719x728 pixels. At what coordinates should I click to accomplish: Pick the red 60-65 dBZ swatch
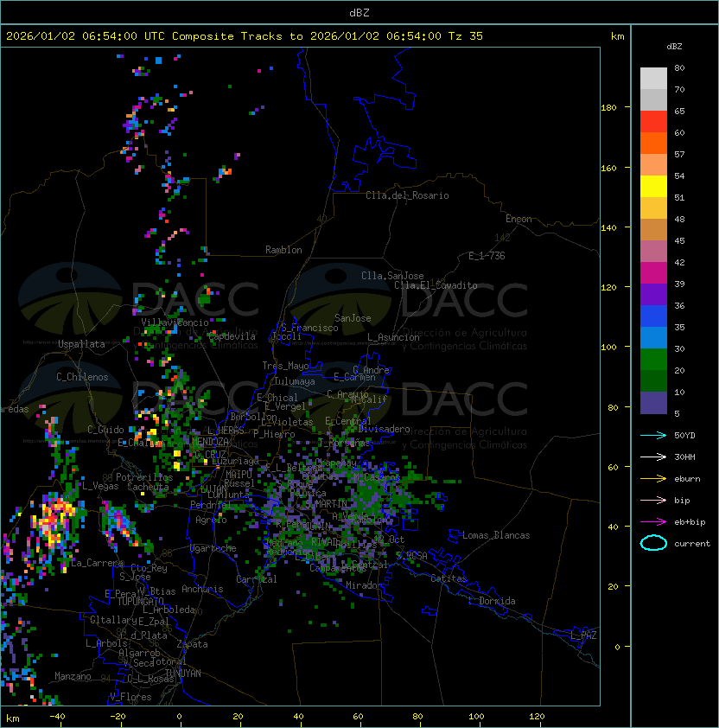coord(653,122)
